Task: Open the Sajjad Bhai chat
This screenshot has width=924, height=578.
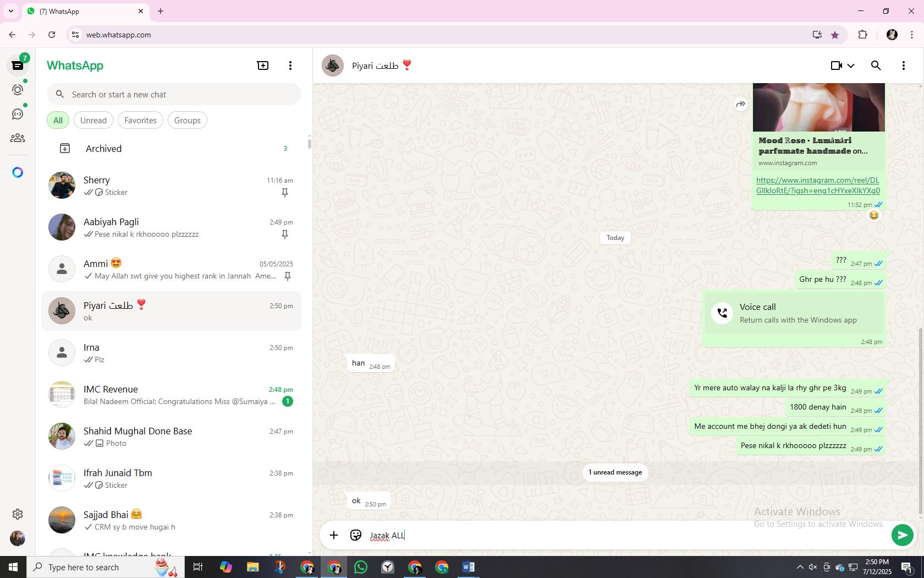Action: pos(172,520)
